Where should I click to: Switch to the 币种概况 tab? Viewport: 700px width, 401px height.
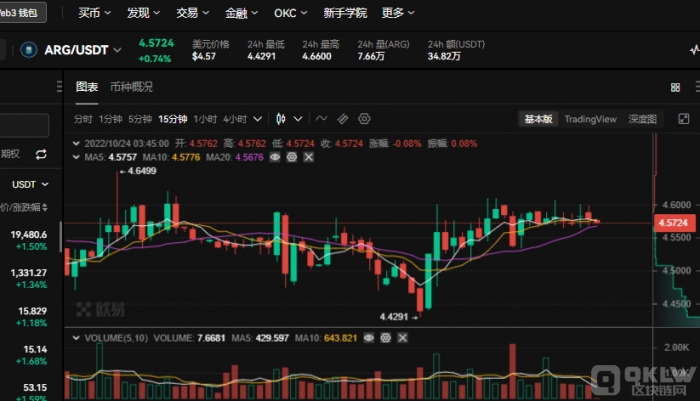click(131, 87)
